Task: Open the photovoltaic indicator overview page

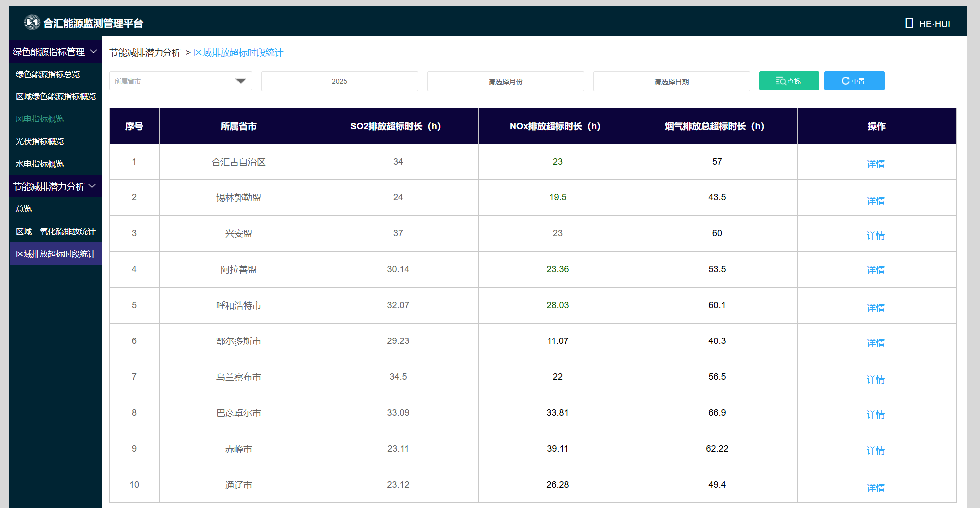Action: point(40,141)
